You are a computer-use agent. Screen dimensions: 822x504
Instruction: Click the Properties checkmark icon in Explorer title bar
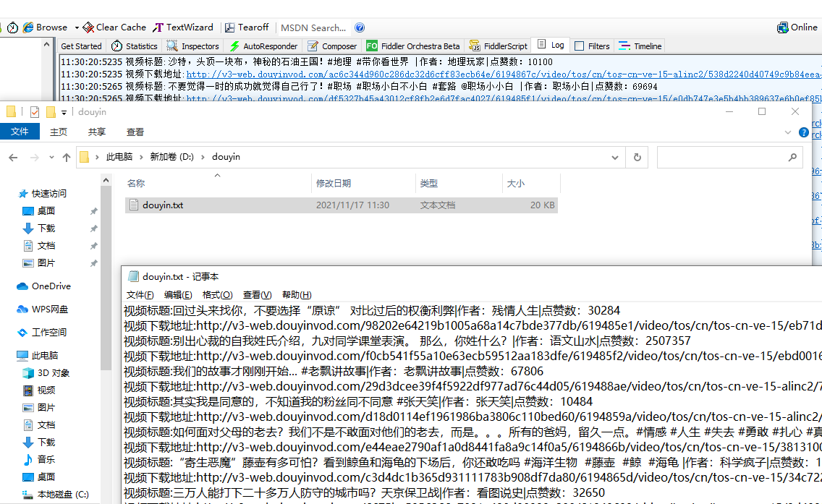coord(35,111)
